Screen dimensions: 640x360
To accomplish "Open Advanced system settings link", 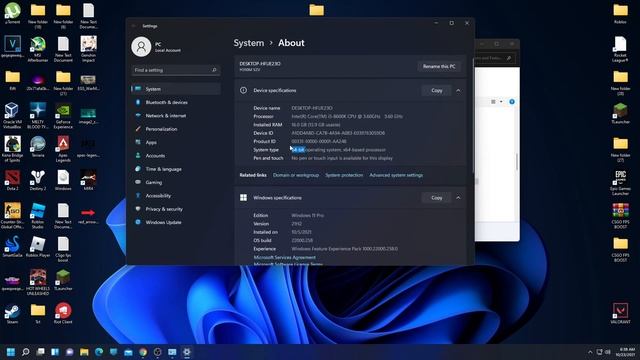I will [396, 175].
